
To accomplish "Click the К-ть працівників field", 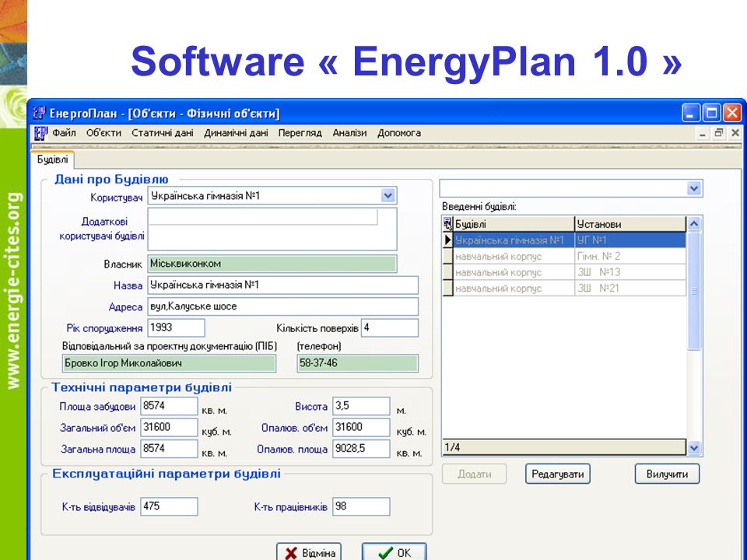I will pos(361,506).
